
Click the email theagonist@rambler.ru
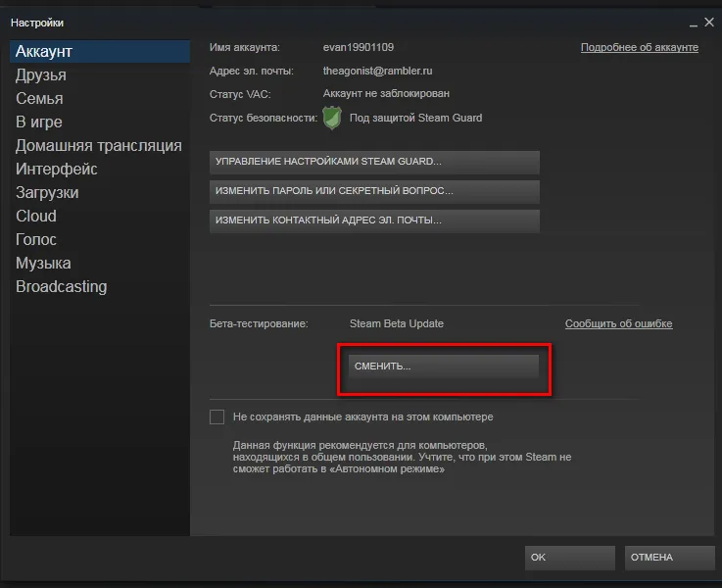point(377,71)
